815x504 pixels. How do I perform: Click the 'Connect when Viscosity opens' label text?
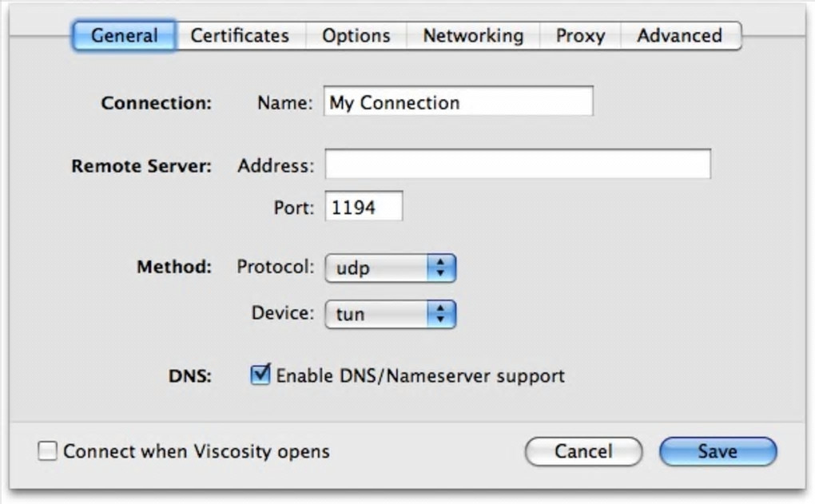pyautogui.click(x=196, y=451)
